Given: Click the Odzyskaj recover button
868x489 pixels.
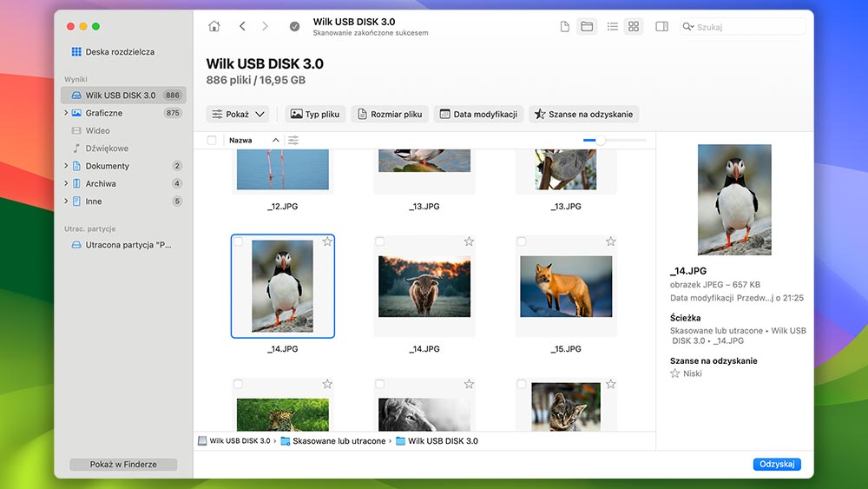Looking at the screenshot, I should pos(777,464).
